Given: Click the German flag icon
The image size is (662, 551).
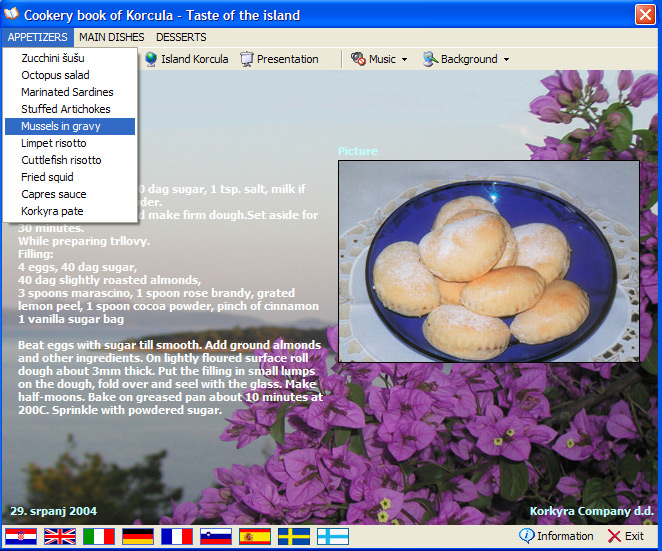Looking at the screenshot, I should [x=138, y=537].
